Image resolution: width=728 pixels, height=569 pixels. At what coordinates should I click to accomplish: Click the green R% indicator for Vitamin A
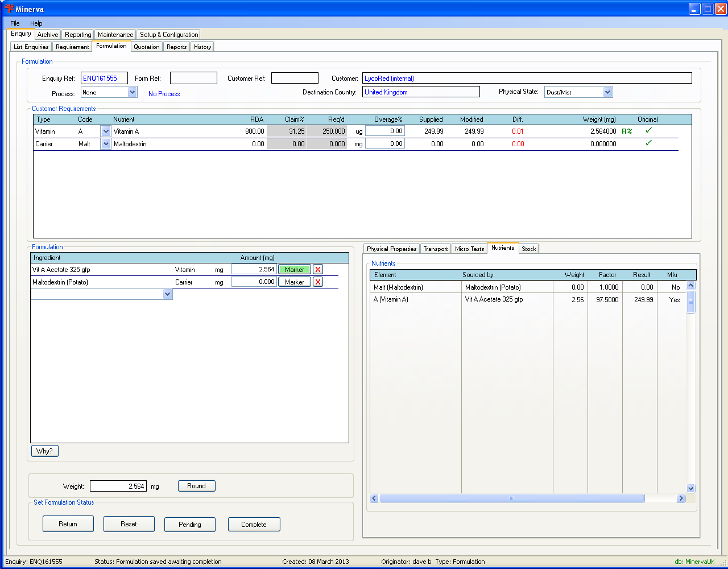point(627,131)
